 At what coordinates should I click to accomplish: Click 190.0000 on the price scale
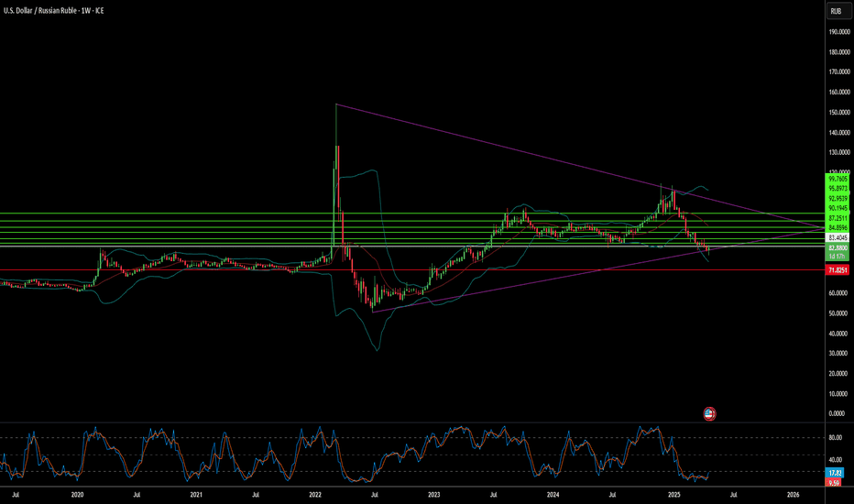(x=838, y=32)
